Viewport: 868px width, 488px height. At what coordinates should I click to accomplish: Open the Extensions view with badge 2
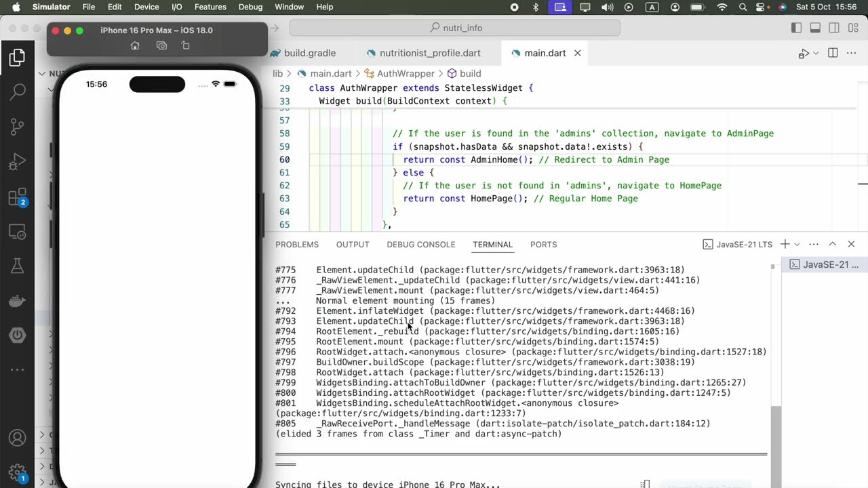tap(18, 198)
